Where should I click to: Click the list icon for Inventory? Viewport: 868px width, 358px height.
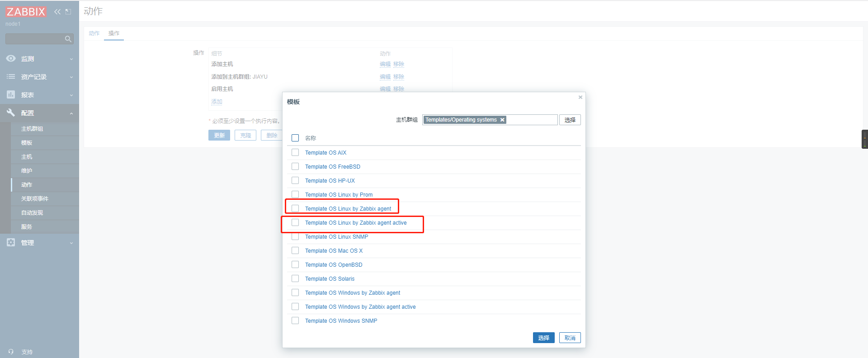(11, 77)
